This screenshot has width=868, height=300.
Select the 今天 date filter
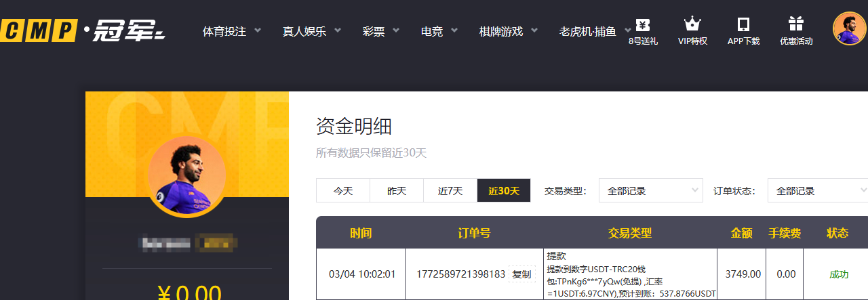[x=343, y=191]
